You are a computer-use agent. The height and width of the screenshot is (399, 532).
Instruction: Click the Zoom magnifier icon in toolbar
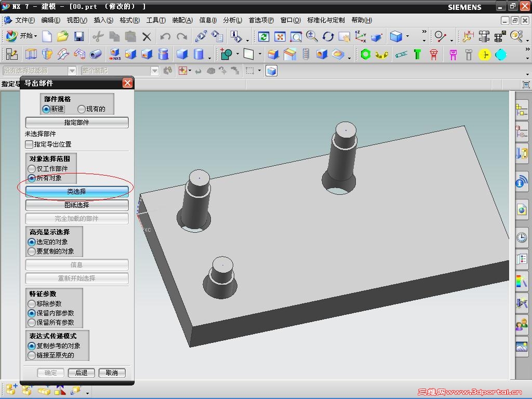click(x=312, y=36)
